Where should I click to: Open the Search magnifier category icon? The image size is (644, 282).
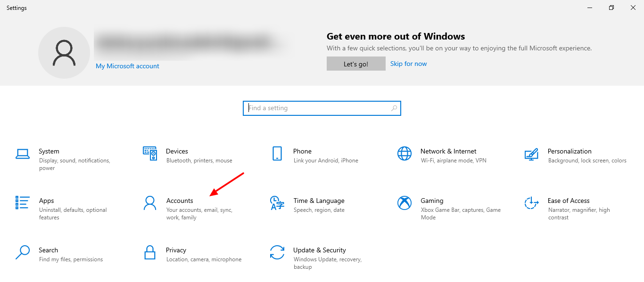point(23,252)
